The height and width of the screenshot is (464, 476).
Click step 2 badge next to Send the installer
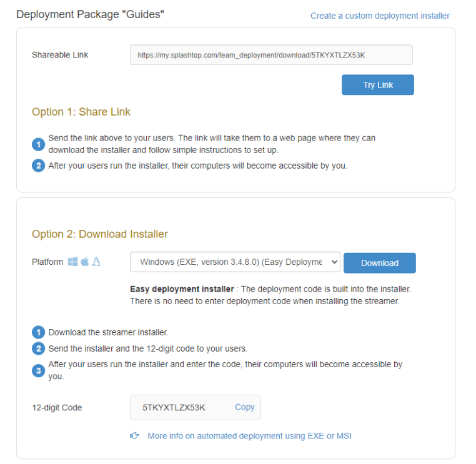click(39, 348)
